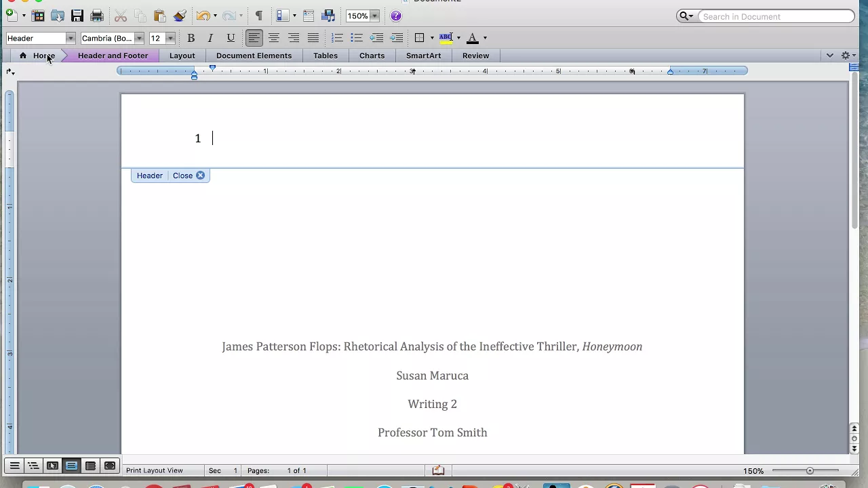868x488 pixels.
Task: Click the Header label button
Action: click(x=149, y=176)
